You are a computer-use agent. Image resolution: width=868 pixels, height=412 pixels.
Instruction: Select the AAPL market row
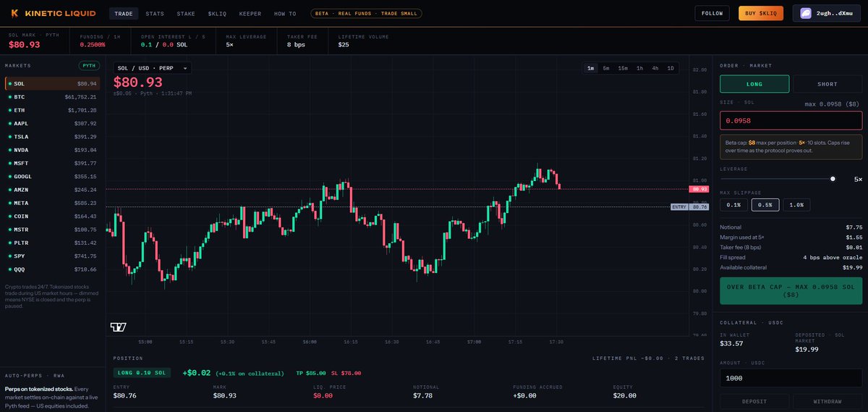point(52,123)
